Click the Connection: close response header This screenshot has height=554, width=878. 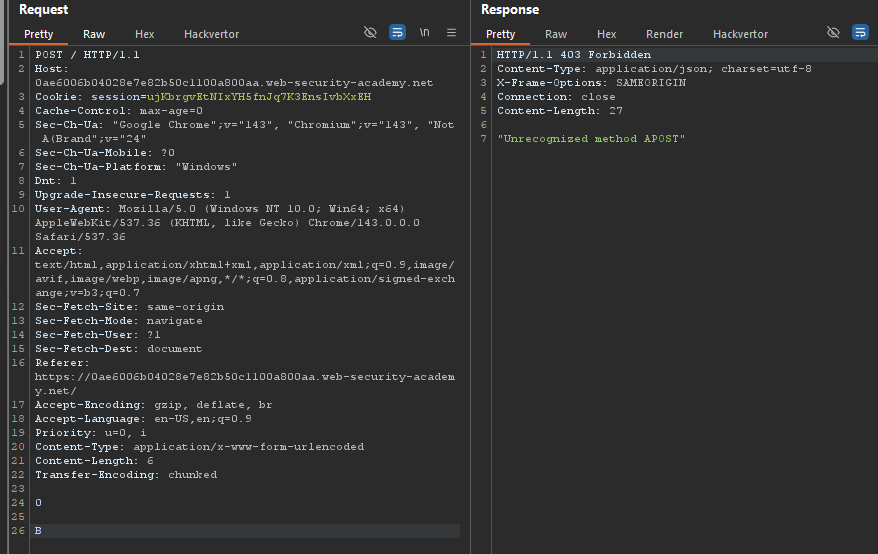click(x=556, y=97)
